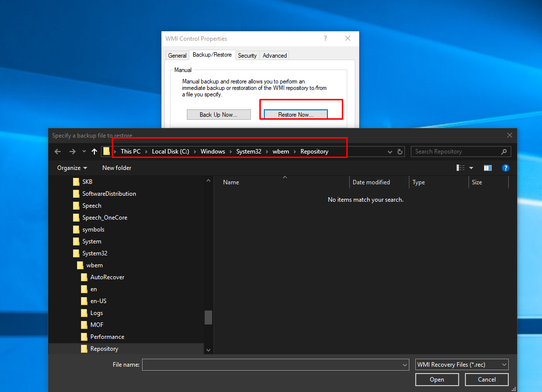Open file dialog help
The image size is (542, 392).
pos(505,168)
